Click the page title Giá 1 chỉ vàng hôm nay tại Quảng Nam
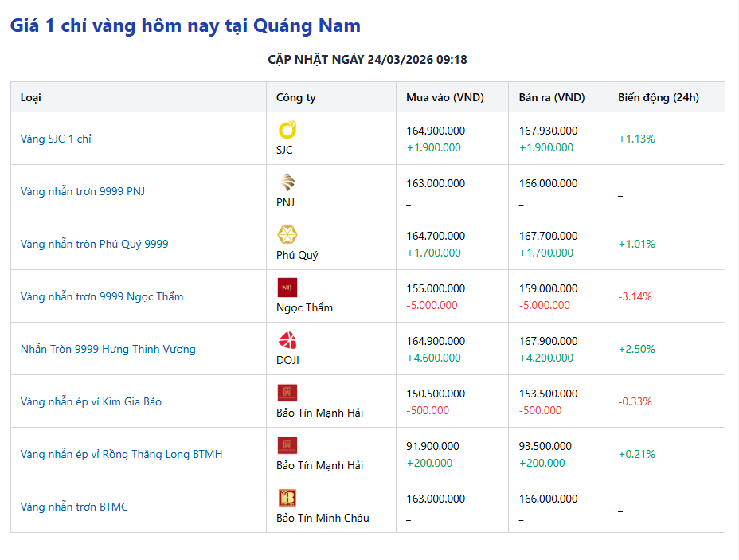The height and width of the screenshot is (560, 739). point(184,26)
